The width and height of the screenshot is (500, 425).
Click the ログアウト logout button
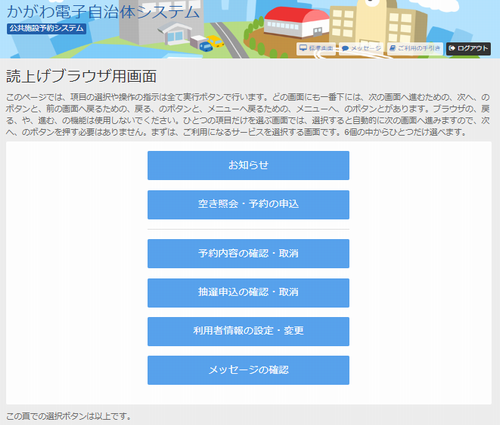pyautogui.click(x=468, y=49)
